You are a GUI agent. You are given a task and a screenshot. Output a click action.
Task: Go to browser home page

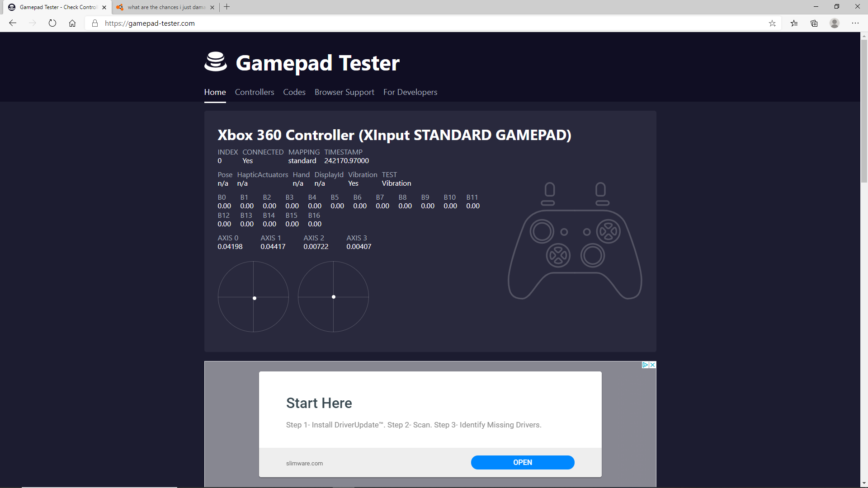(x=72, y=23)
